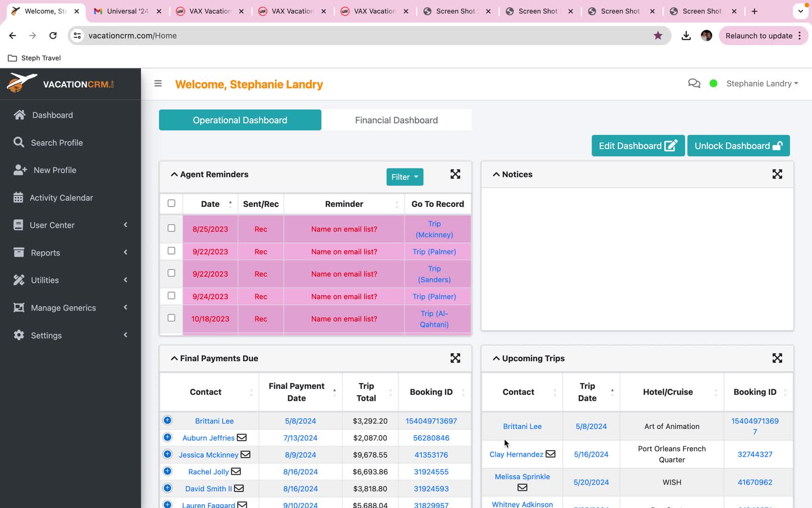Open Trip (Mckinney) record link
812x508 pixels.
434,229
